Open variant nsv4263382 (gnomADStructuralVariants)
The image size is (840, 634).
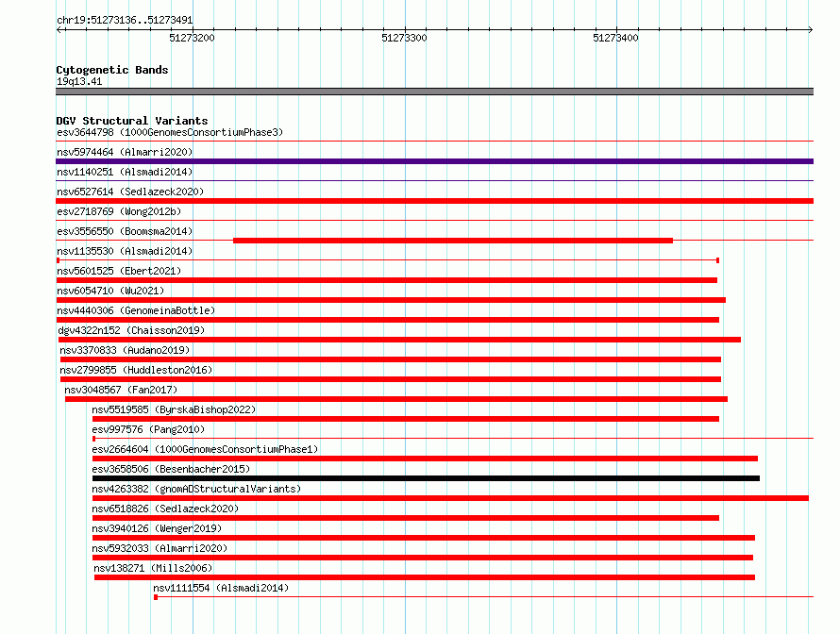coord(196,489)
